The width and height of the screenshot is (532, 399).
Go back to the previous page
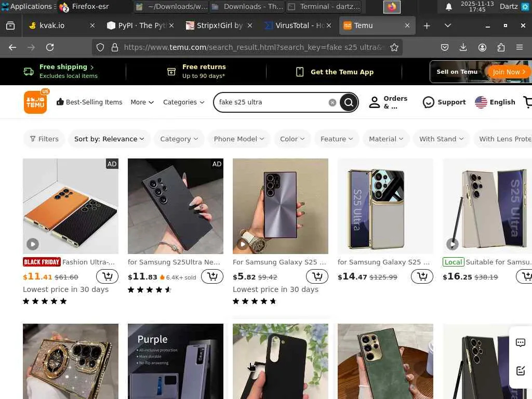tap(12, 47)
